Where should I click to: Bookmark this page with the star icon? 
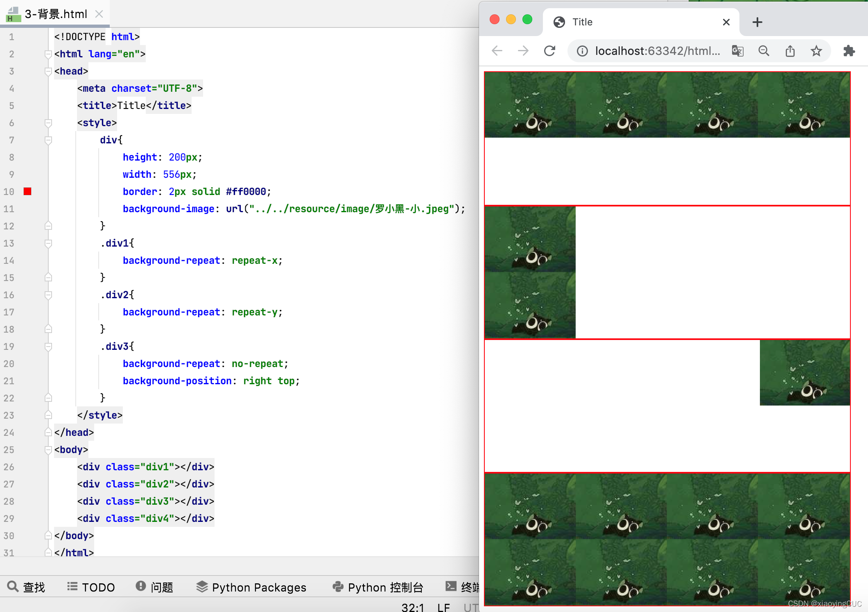pyautogui.click(x=816, y=51)
